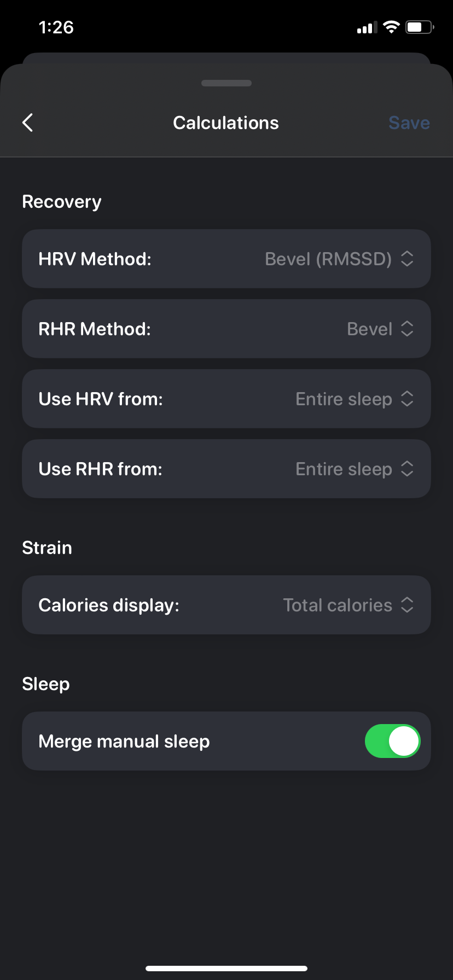Tap the battery indicator icon
This screenshot has height=980, width=453.
420,27
